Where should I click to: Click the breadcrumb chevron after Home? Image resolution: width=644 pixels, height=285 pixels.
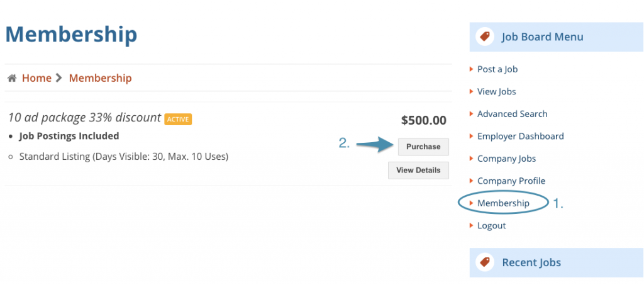pyautogui.click(x=59, y=79)
